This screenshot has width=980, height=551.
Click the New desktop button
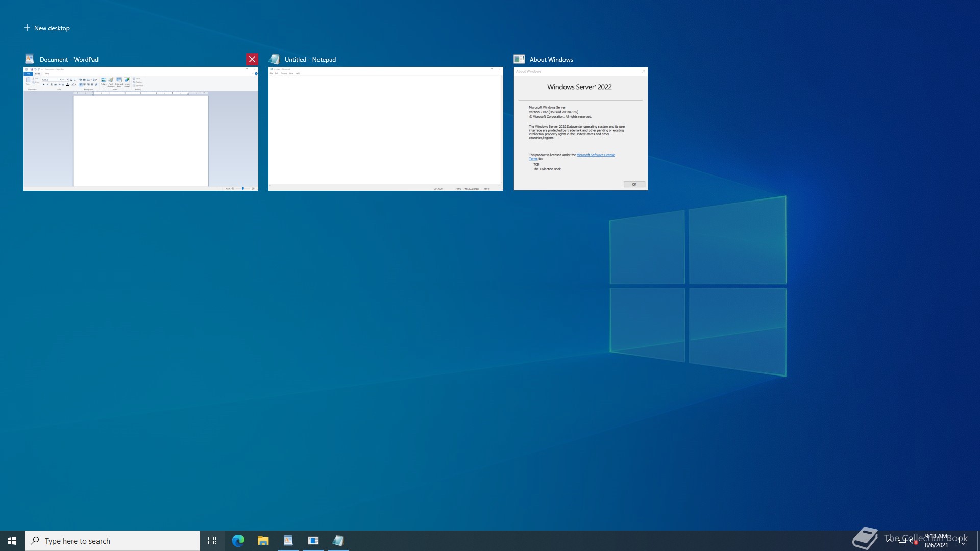click(47, 28)
